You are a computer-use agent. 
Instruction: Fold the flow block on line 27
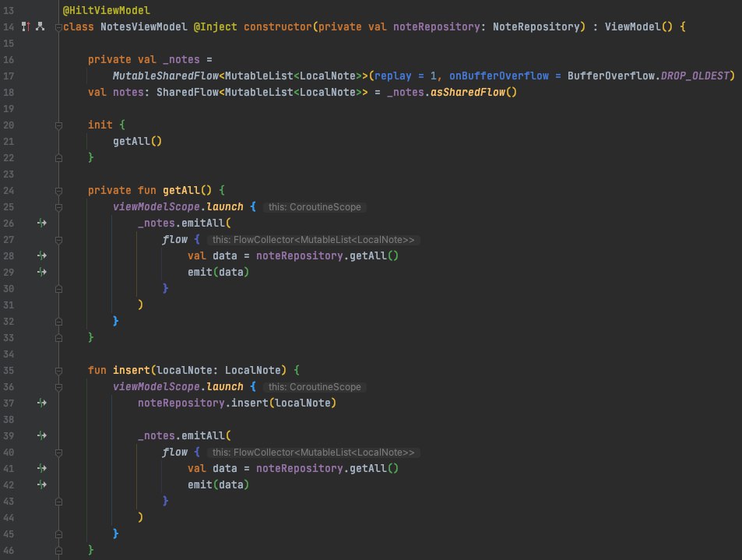58,240
